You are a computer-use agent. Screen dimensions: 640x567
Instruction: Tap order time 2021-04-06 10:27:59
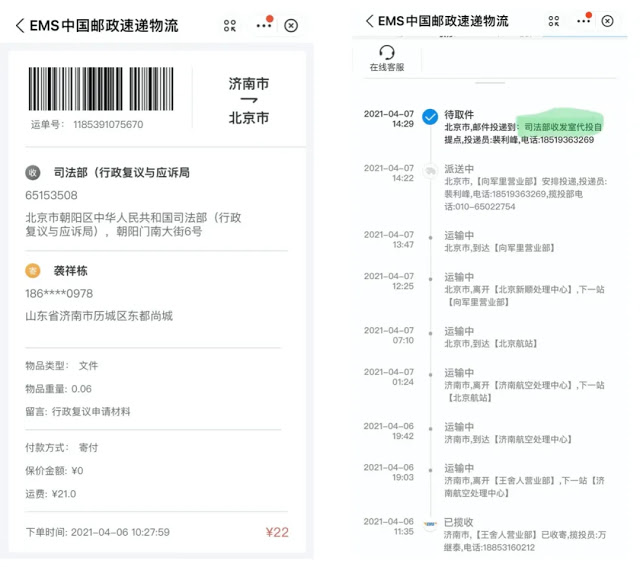120,532
